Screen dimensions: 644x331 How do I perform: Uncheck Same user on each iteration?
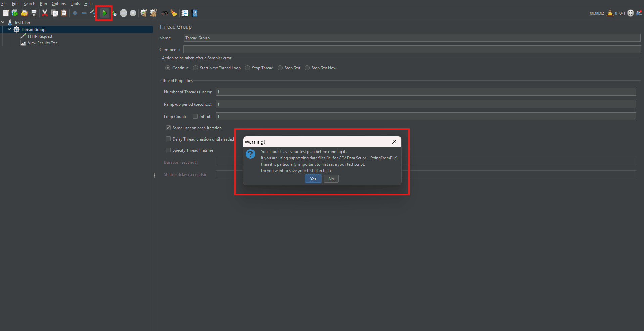(168, 128)
